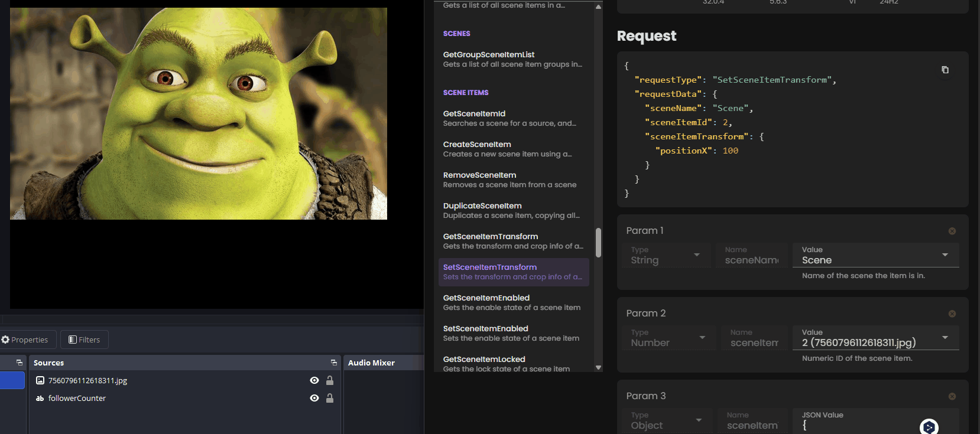Viewport: 980px width, 434px height.
Task: Open the Param 1 Value dropdown showing Scene
Action: click(945, 255)
